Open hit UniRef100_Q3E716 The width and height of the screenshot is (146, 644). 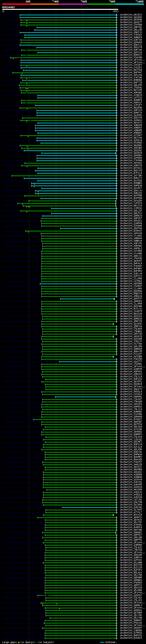pyautogui.click(x=131, y=40)
